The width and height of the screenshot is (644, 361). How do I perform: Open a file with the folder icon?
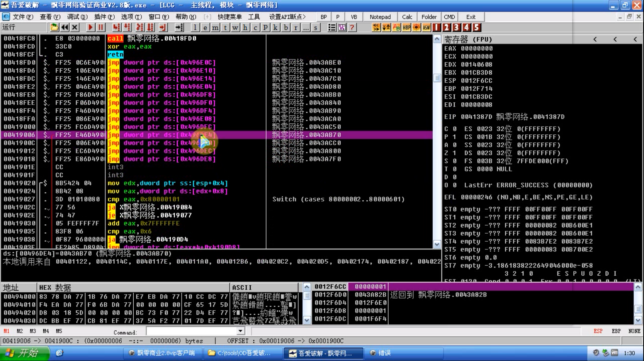pyautogui.click(x=54, y=27)
